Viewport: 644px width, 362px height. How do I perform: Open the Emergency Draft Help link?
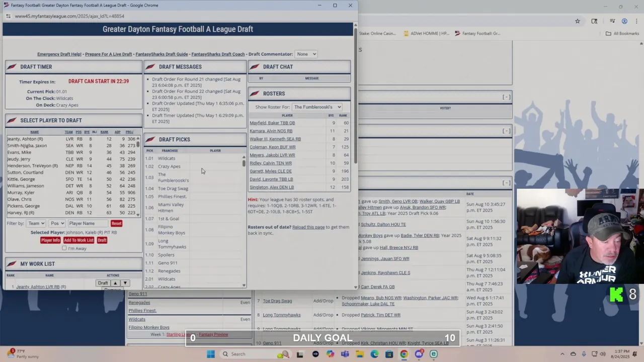coord(59,54)
